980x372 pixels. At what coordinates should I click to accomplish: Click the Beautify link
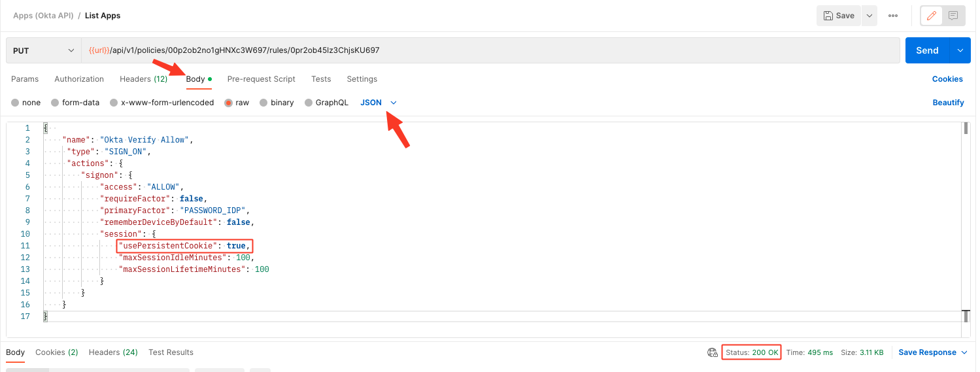tap(947, 103)
